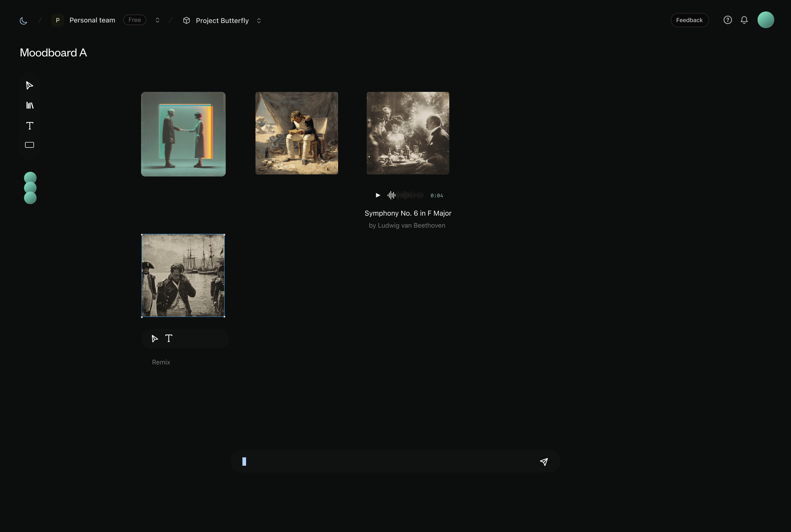Click the Personal team label
Viewport: 791px width, 532px height.
coord(92,20)
